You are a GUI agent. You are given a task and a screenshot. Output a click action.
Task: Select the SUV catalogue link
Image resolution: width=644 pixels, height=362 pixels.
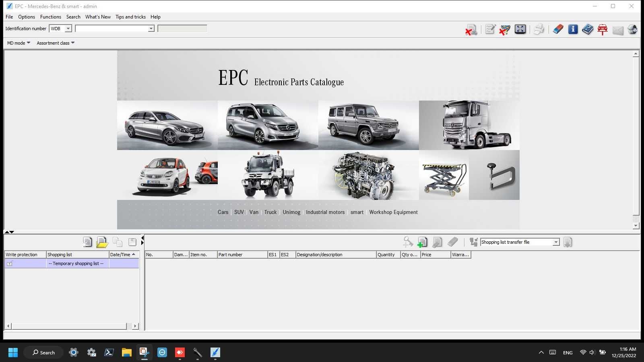click(x=239, y=212)
